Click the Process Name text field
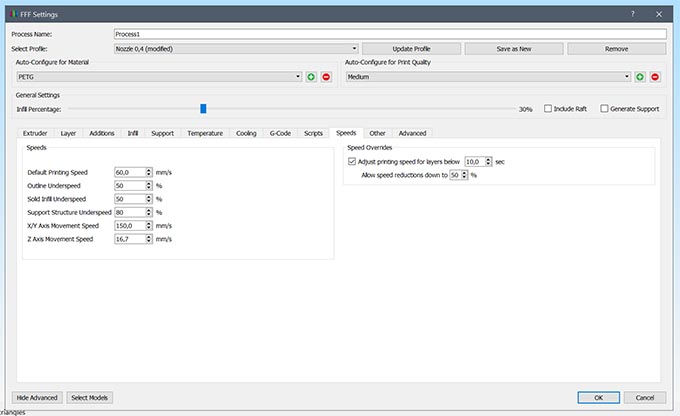The height and width of the screenshot is (416, 680). (390, 33)
